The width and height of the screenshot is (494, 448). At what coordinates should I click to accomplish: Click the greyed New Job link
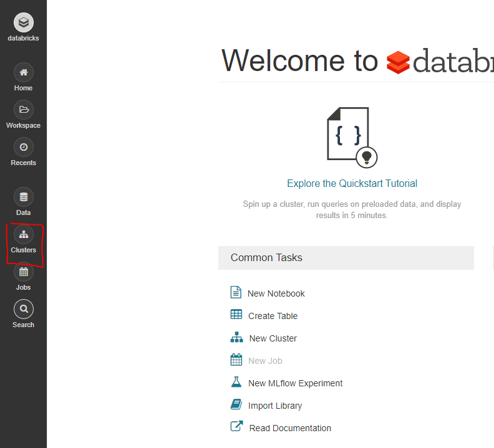[265, 361]
